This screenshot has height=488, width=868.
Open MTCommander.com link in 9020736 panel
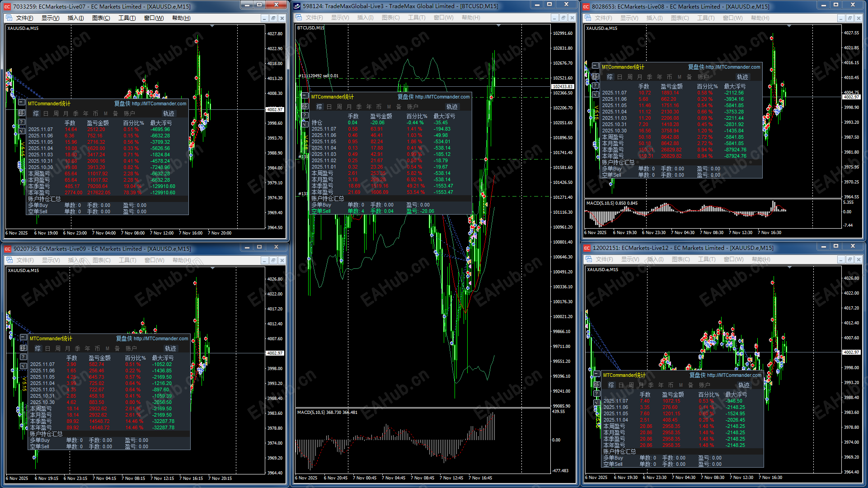(161, 338)
